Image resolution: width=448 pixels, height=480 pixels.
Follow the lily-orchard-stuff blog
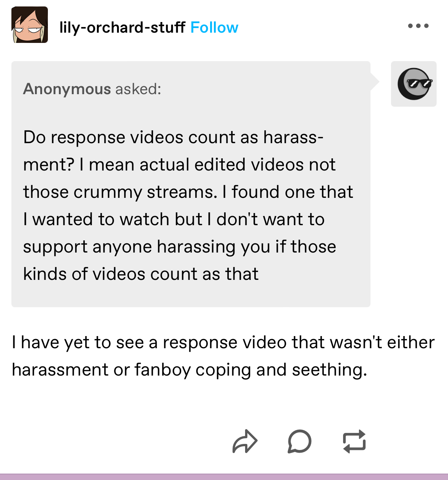pyautogui.click(x=214, y=27)
